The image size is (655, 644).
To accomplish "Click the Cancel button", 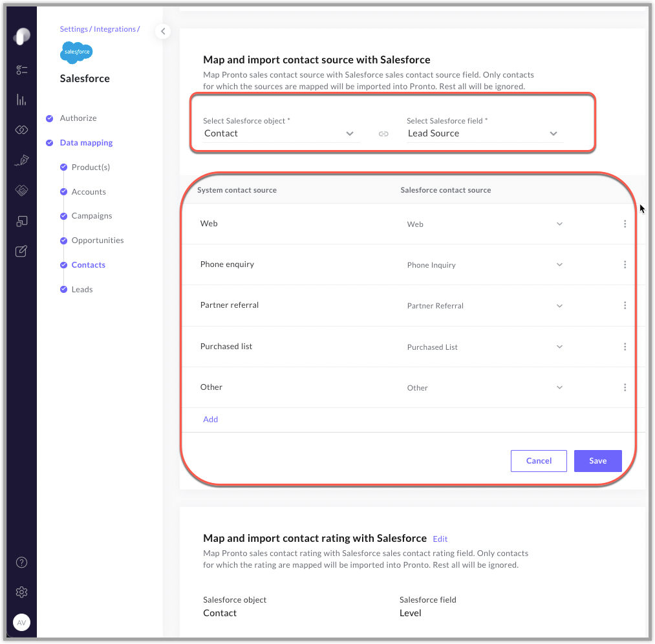I will [x=539, y=461].
